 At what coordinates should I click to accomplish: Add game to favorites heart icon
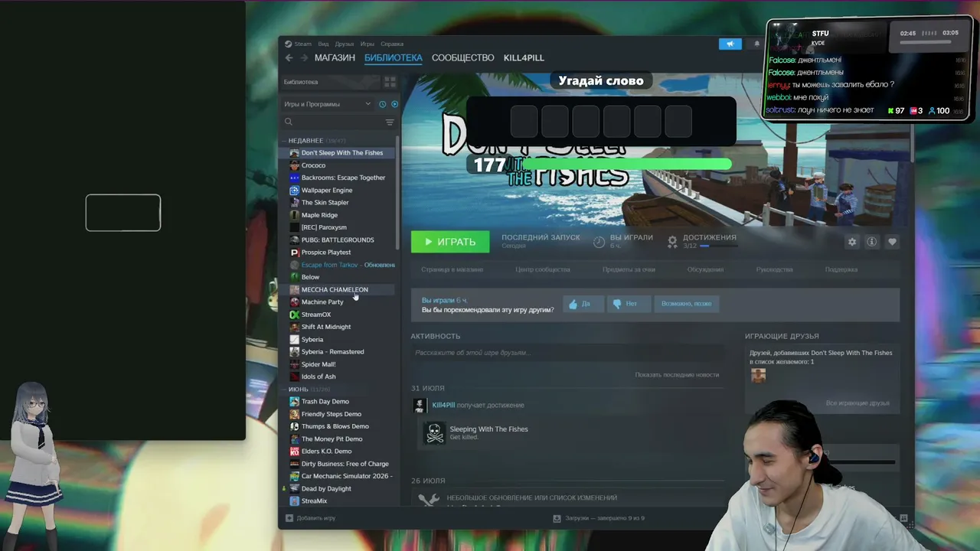click(892, 242)
